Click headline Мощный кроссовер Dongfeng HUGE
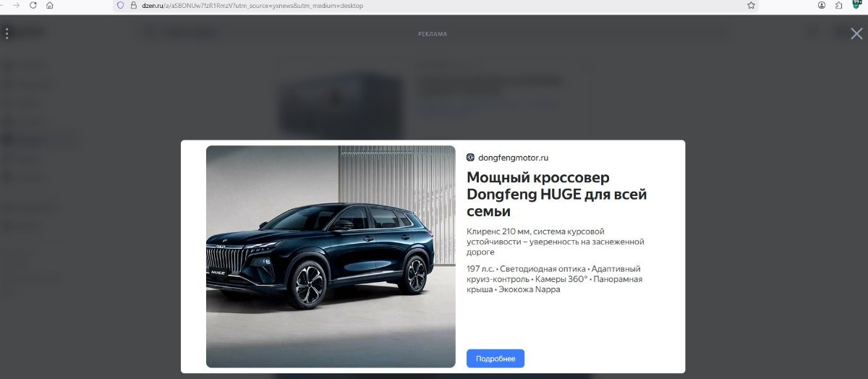Screen dimensions: 868x379 pos(557,194)
